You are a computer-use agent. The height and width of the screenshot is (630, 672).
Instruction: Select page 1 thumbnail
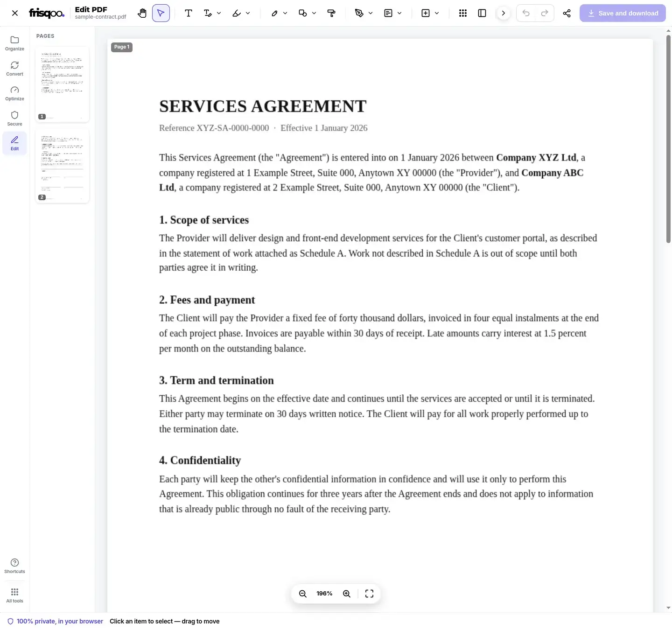point(62,84)
